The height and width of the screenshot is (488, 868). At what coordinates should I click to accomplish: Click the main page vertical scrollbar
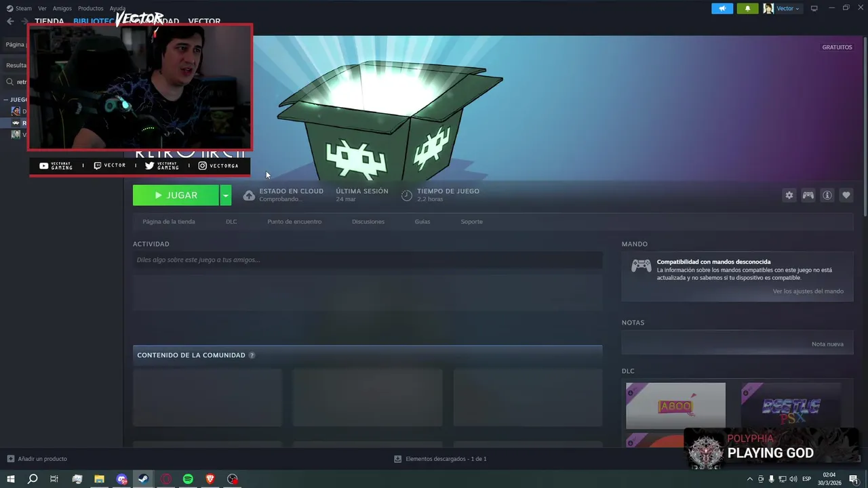coord(864,125)
